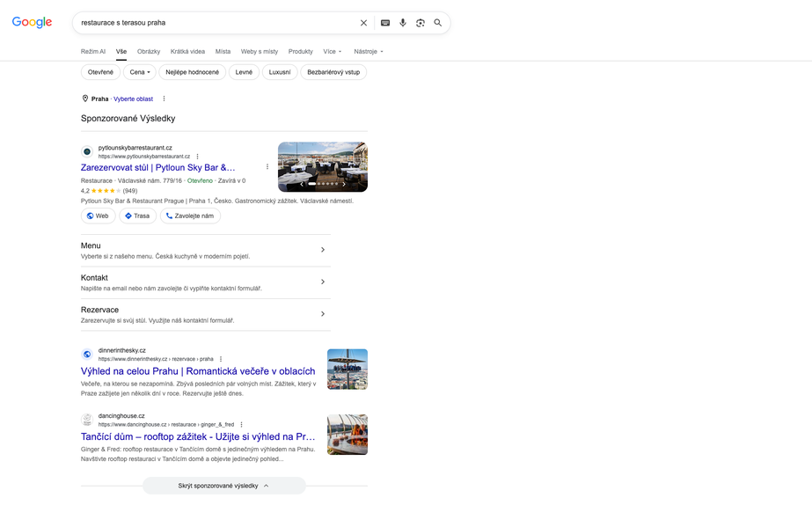Open the three-dot menu next to Vyberte oblast

164,99
